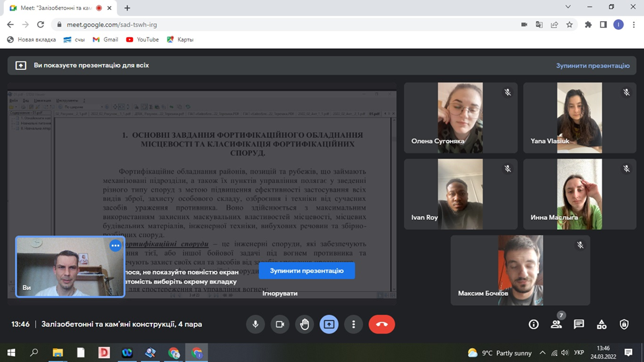
Task: Open the Gmail bookmark
Action: pyautogui.click(x=106, y=40)
